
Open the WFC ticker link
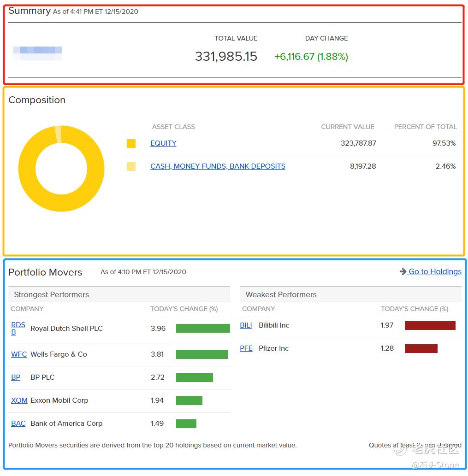[19, 354]
